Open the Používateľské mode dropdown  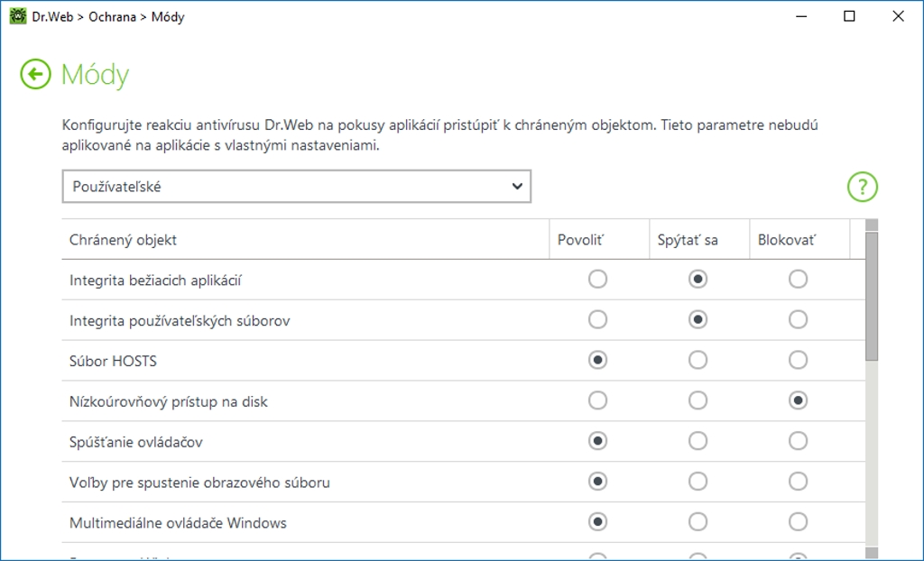(296, 187)
